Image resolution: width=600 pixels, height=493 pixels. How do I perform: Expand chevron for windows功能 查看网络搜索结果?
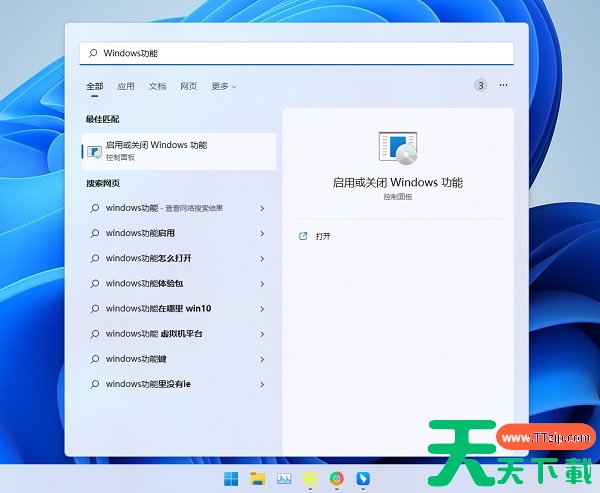pos(262,208)
